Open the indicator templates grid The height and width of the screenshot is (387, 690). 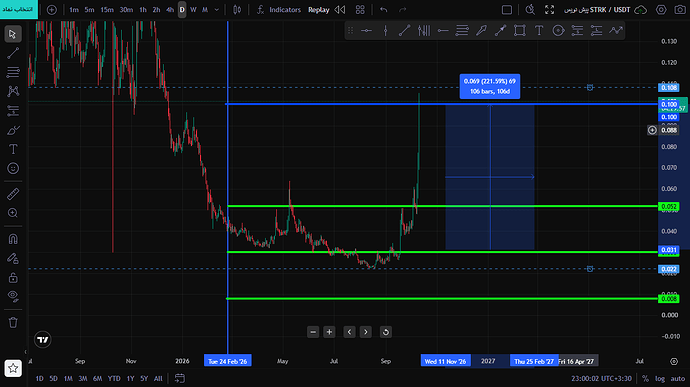click(x=360, y=10)
